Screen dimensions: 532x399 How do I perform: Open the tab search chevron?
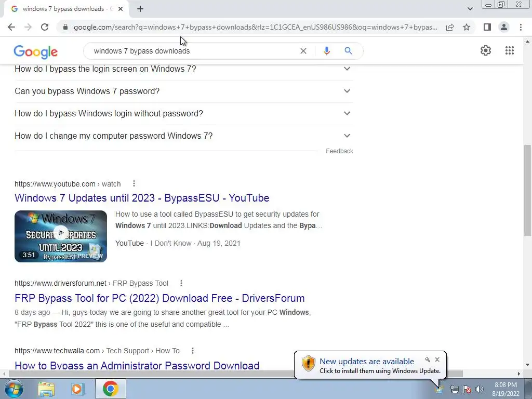click(x=470, y=9)
